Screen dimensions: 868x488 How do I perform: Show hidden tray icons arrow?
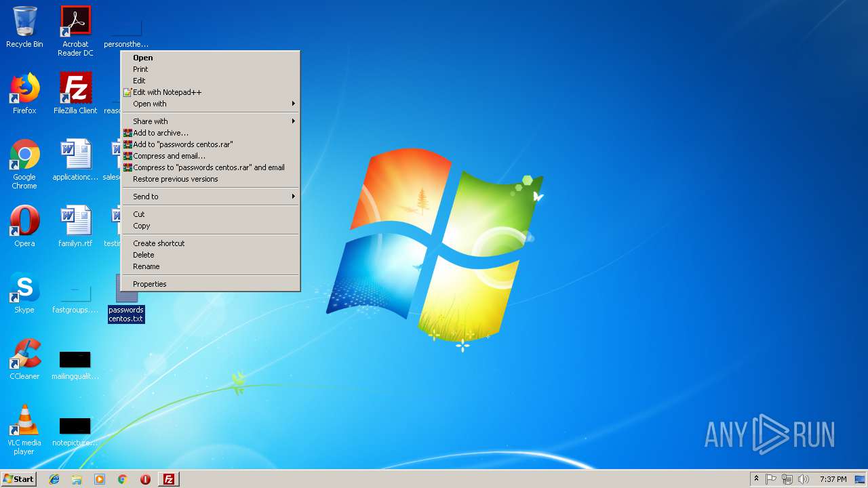tap(756, 479)
